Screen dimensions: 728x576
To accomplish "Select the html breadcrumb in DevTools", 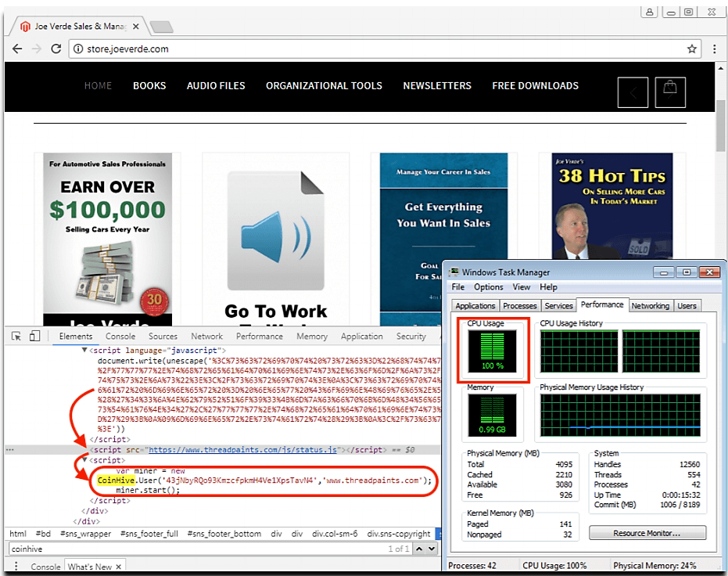I will tap(18, 534).
